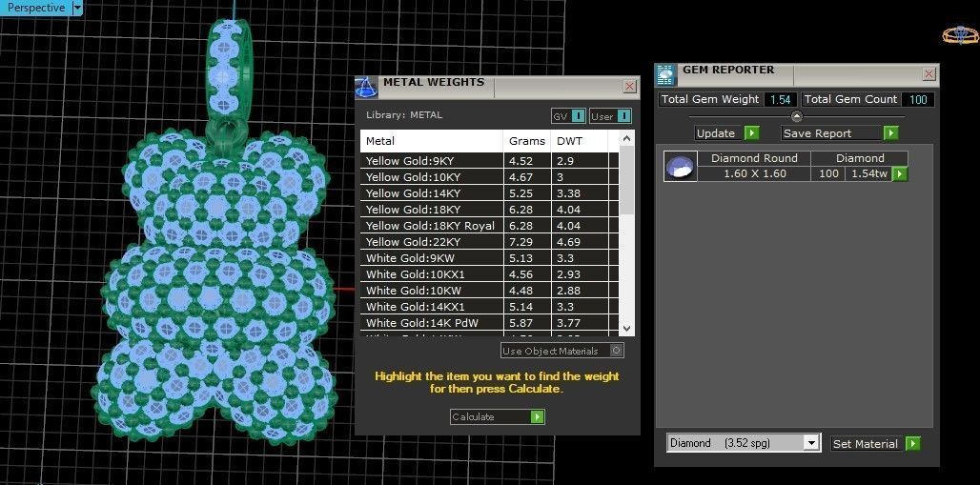
Task: Click the gem count cell showing 100
Action: coord(828,173)
